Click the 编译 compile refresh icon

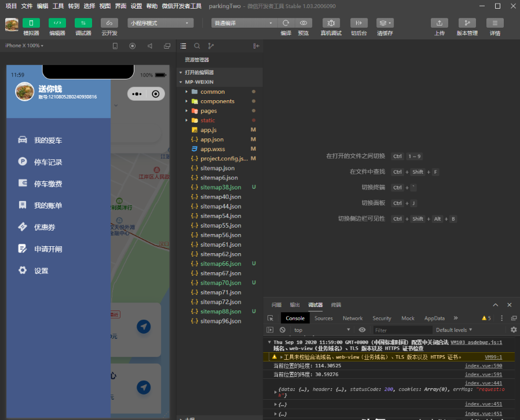(x=285, y=23)
